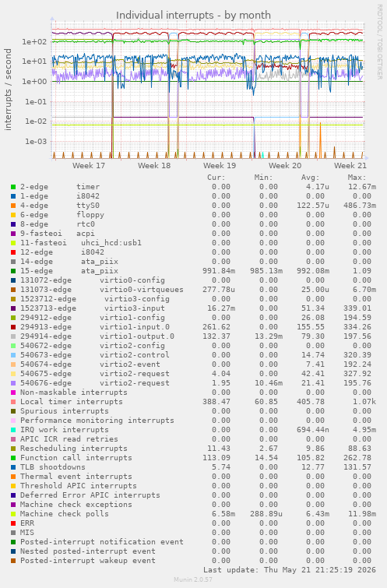Select the Rescheduling interrupts legend entry

[x=73, y=449]
